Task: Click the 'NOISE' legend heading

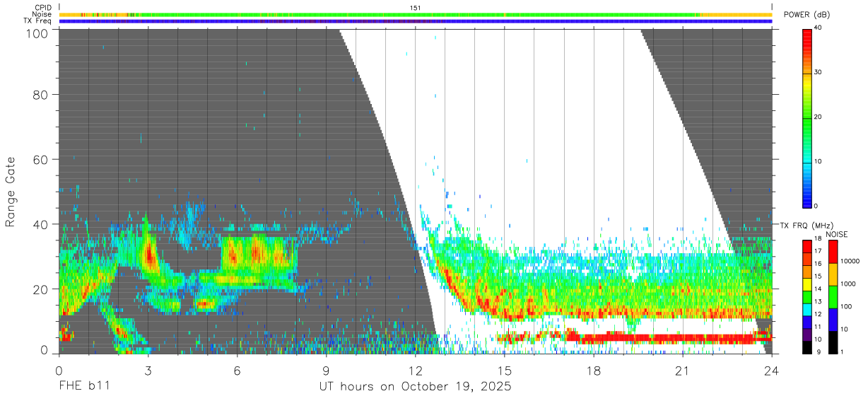Action: click(x=836, y=234)
